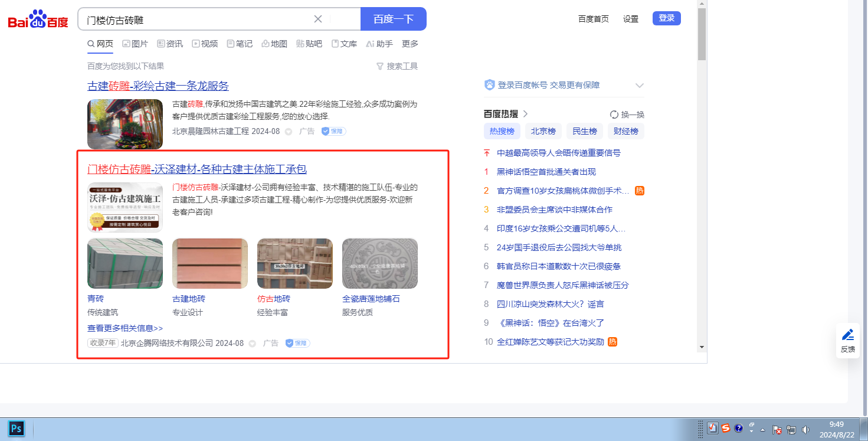The width and height of the screenshot is (868, 441).
Task: Click the 仿古地砖 product image
Action: tap(295, 263)
